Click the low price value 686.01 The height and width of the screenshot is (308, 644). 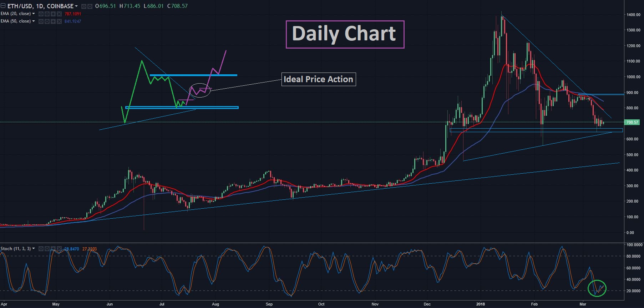click(x=156, y=6)
